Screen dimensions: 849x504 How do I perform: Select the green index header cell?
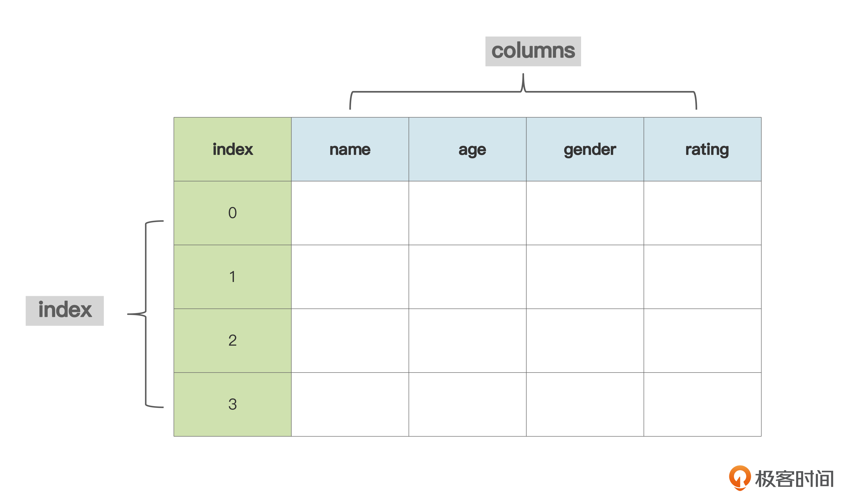[232, 149]
